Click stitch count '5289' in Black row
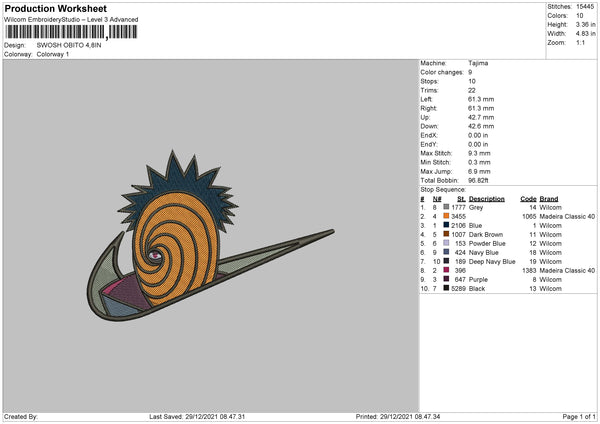Screen dimensions: 600x424 [x=458, y=289]
